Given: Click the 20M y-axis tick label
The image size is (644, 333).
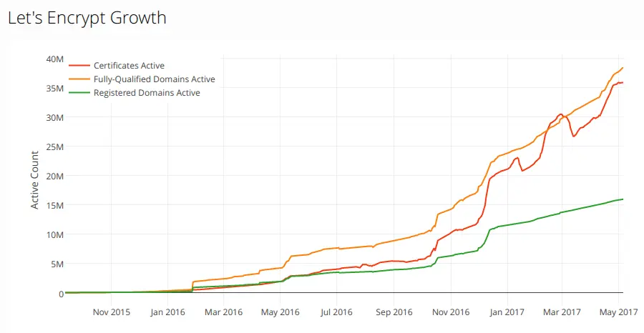Looking at the screenshot, I should 55,177.
